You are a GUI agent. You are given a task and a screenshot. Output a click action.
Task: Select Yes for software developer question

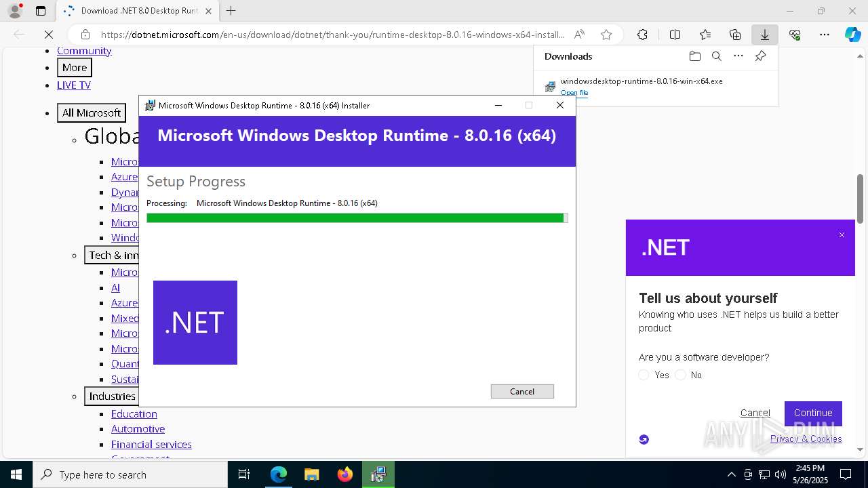[x=644, y=375]
